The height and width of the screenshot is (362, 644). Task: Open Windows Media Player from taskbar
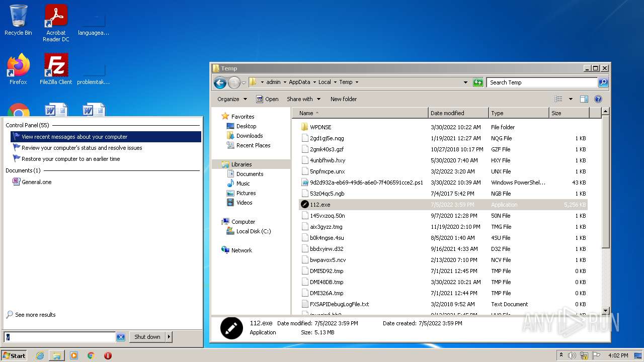click(74, 355)
